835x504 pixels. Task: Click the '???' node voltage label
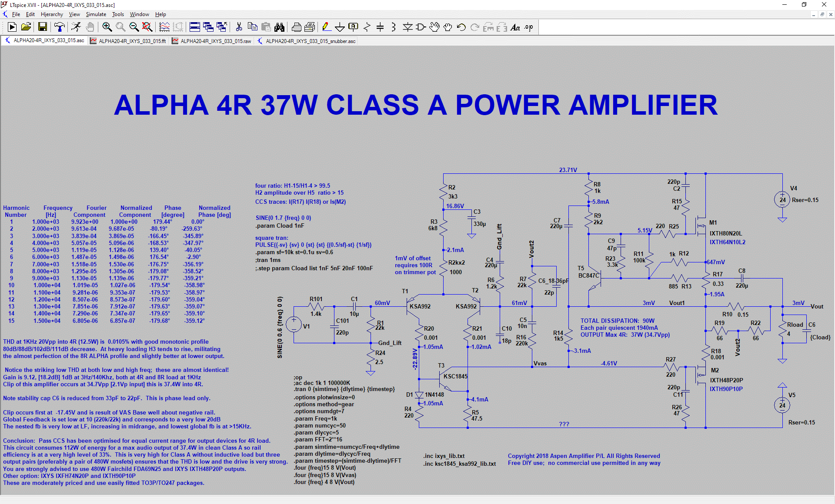[x=564, y=424]
